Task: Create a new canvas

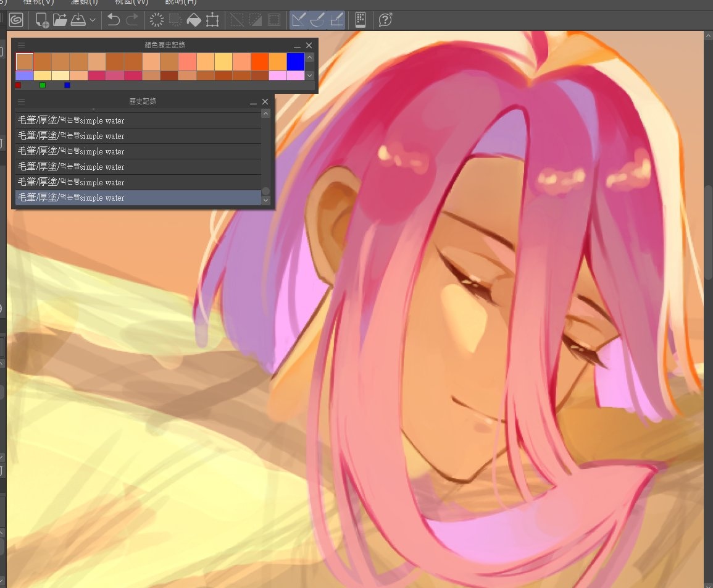Action: [x=42, y=20]
